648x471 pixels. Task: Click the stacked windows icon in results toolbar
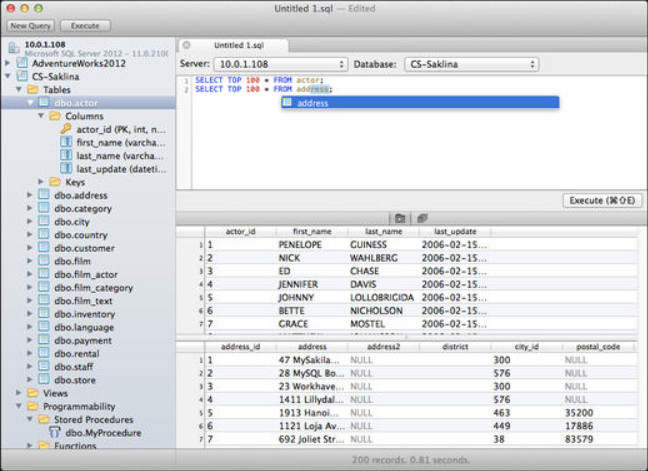click(422, 218)
